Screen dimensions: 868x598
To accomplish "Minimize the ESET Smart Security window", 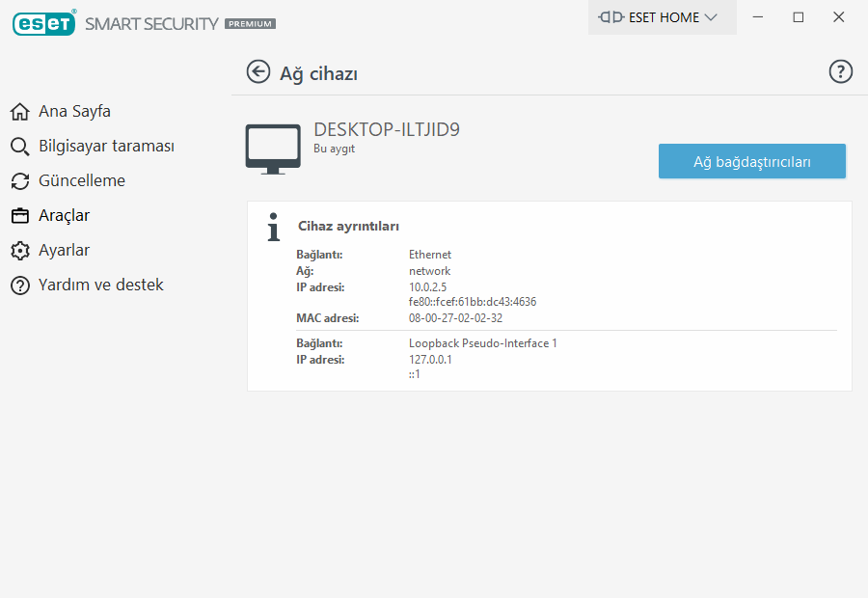I will (758, 17).
